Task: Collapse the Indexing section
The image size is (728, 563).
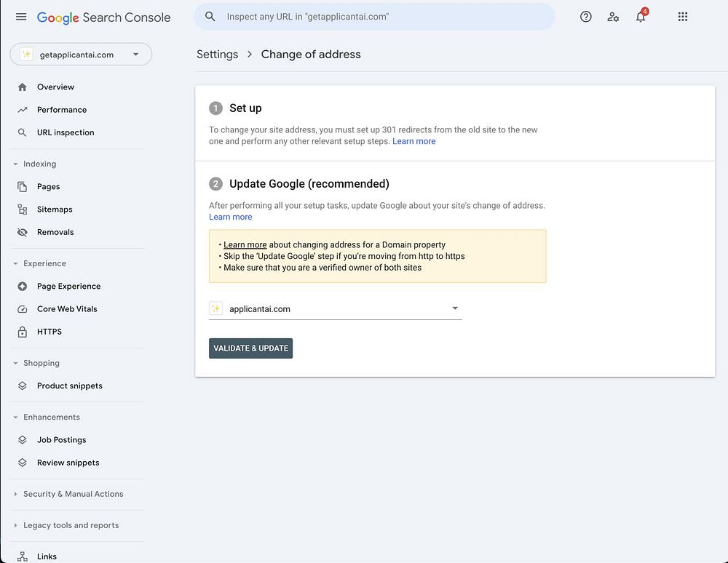Action: 16,164
